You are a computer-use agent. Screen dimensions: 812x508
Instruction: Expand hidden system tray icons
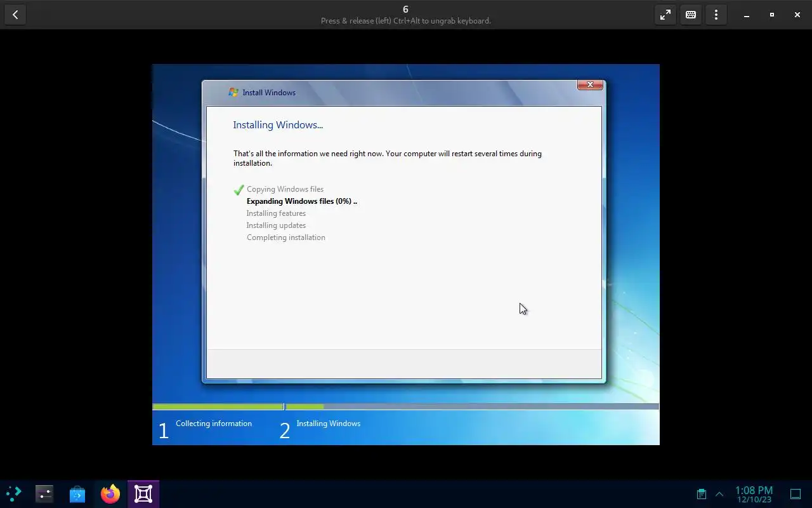pyautogui.click(x=719, y=494)
